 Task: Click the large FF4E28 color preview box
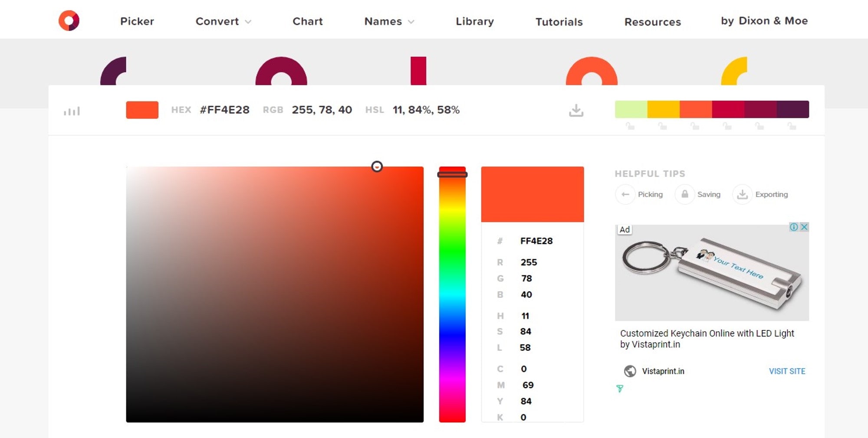point(533,194)
